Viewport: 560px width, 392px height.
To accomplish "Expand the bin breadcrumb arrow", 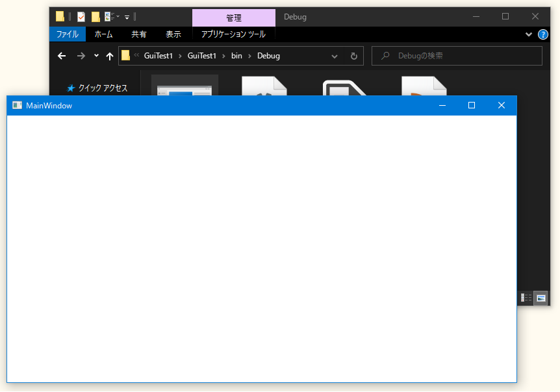I will point(249,56).
